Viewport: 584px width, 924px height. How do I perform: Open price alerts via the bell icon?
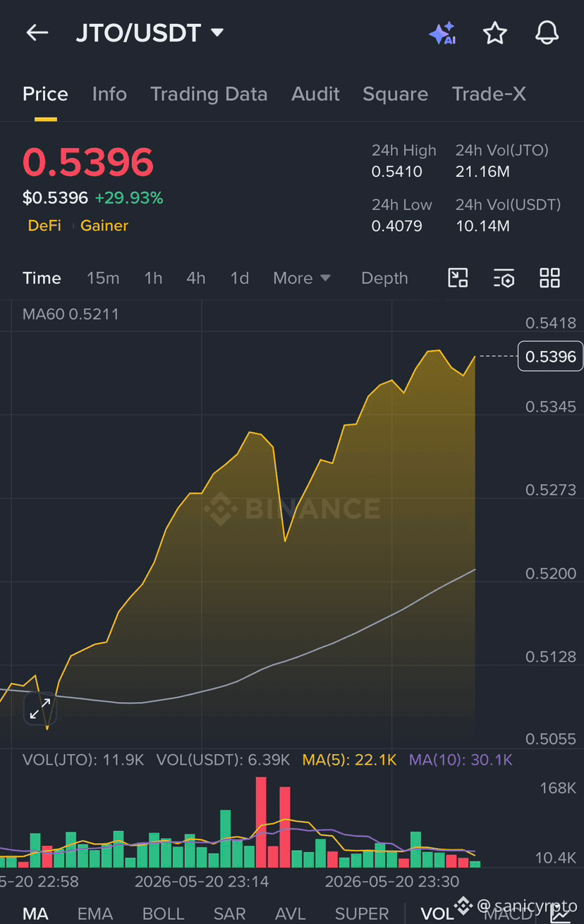coord(547,33)
